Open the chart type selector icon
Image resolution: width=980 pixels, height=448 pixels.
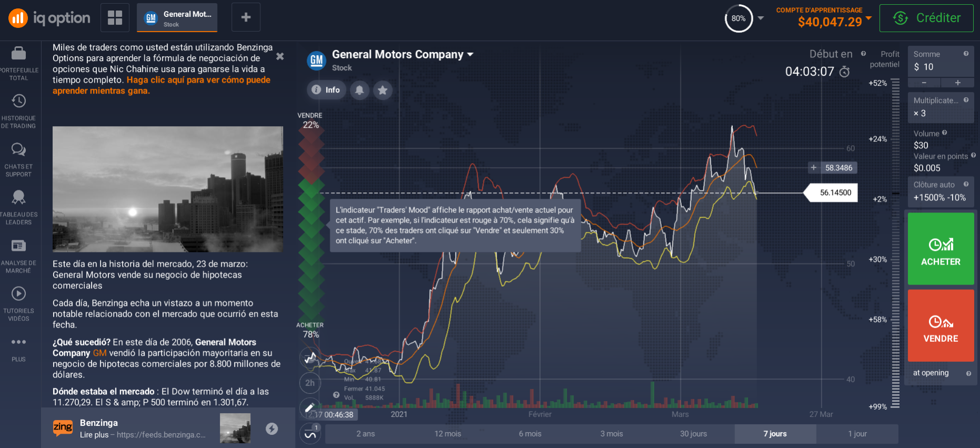point(310,358)
